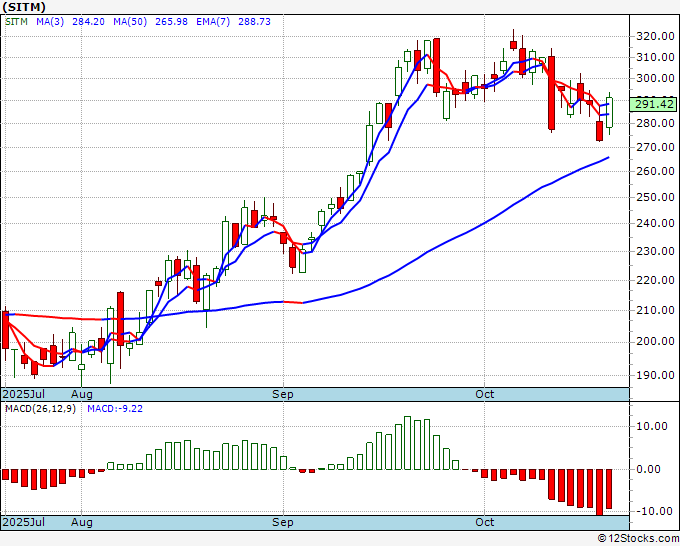Click Aug on the MACD panel time axis
The image size is (680, 546).
pos(82,522)
